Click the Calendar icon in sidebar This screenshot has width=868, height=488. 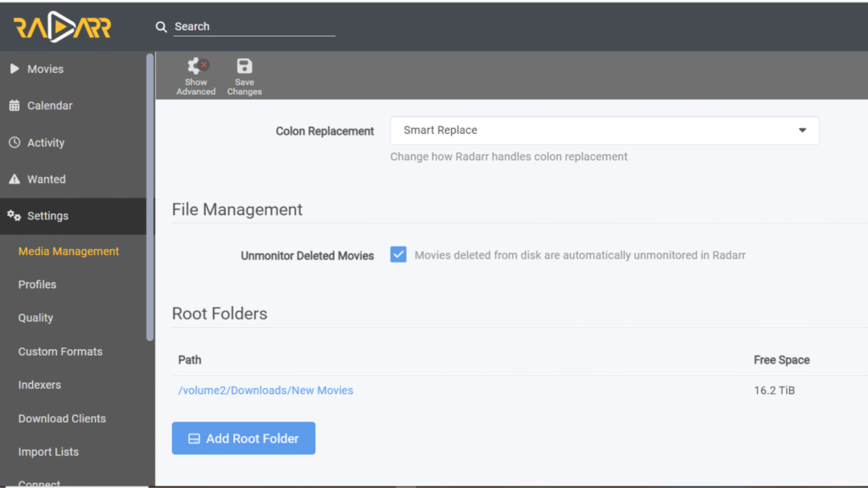pyautogui.click(x=14, y=106)
